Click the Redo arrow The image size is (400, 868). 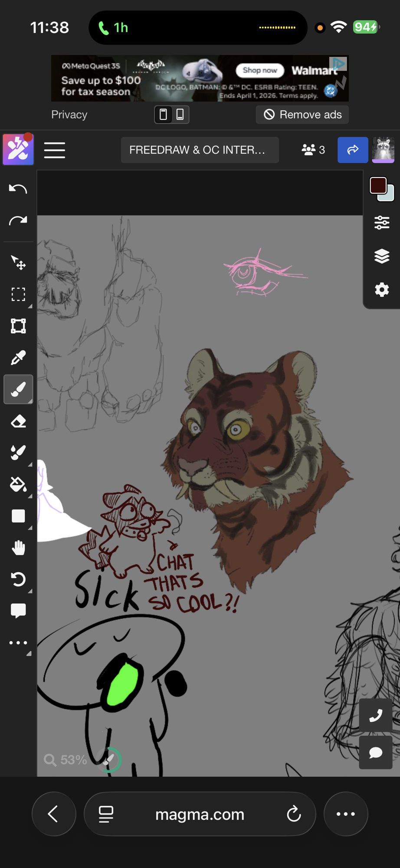[x=18, y=221]
